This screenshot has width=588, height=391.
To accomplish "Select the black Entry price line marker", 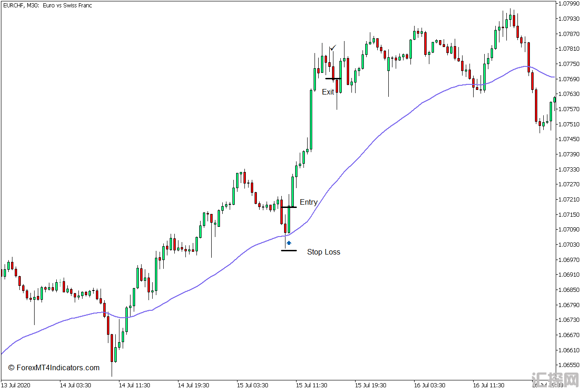I will (289, 207).
